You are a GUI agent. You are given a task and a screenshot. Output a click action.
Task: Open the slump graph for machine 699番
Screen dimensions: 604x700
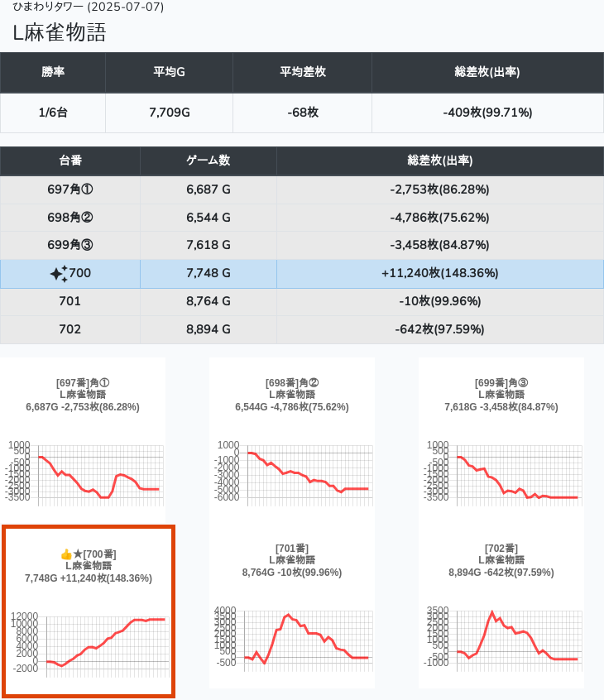[x=501, y=439]
